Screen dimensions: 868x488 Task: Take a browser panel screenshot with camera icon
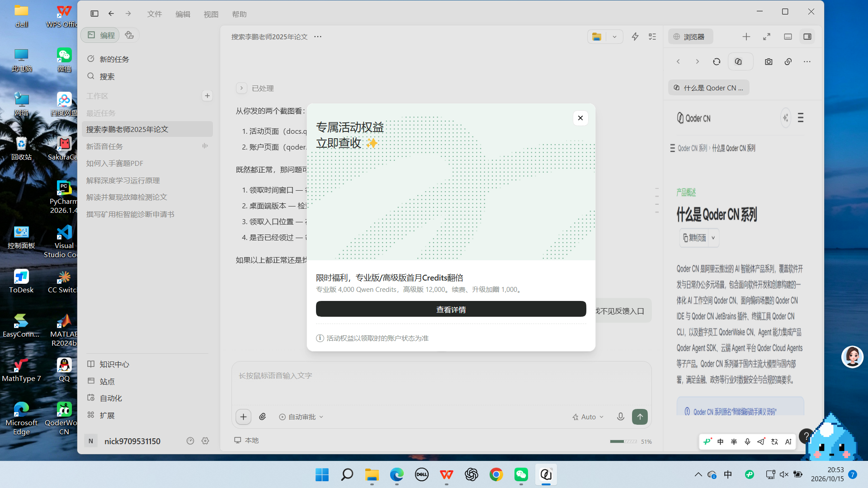tap(769, 61)
